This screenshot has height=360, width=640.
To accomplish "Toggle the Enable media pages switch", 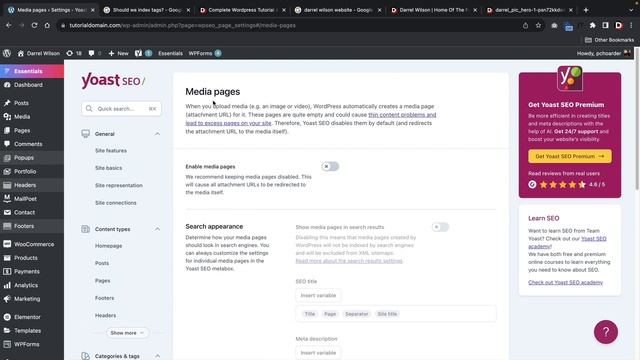I will (330, 167).
